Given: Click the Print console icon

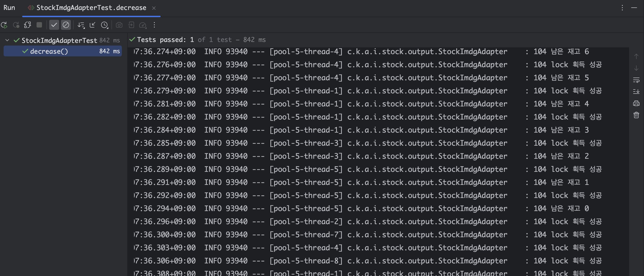Looking at the screenshot, I should (636, 103).
